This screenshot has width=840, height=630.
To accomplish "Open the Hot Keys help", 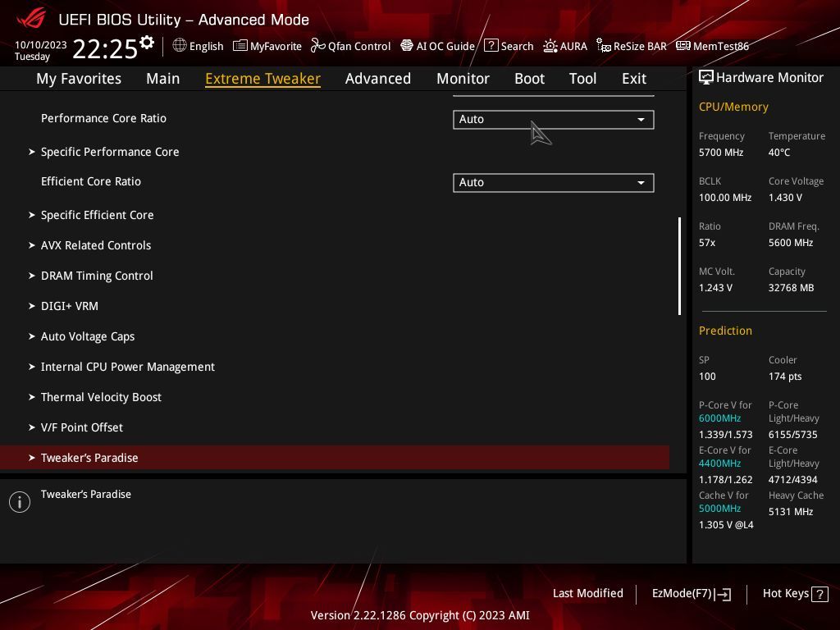I will 795,594.
